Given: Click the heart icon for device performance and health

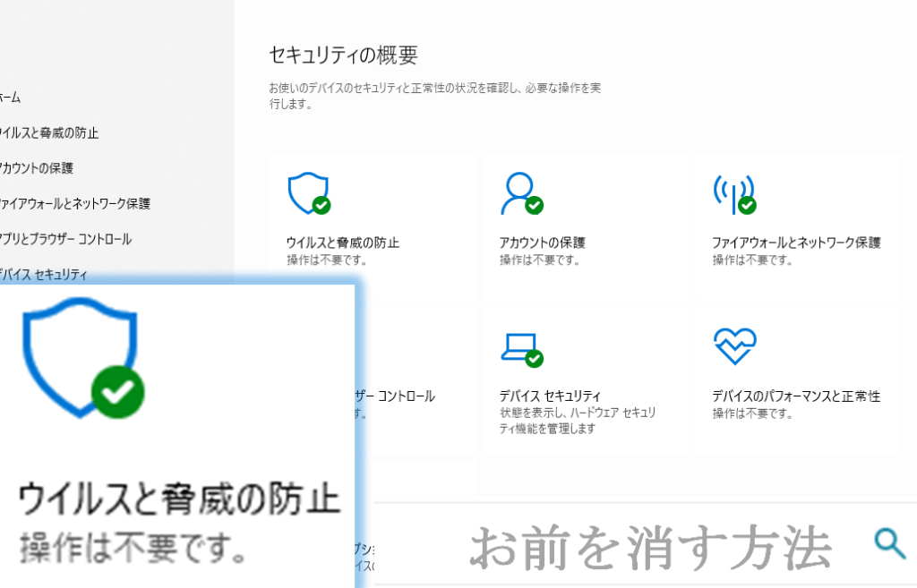Looking at the screenshot, I should pos(734,346).
